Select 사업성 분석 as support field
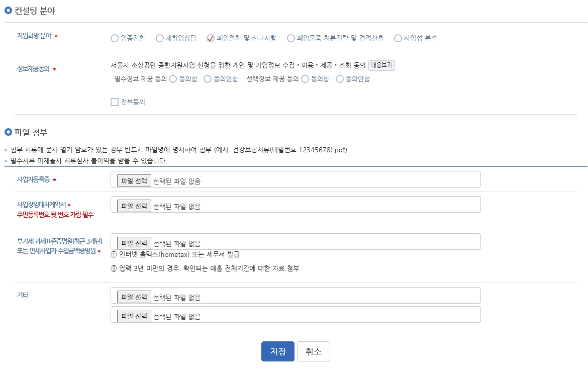 click(x=398, y=38)
